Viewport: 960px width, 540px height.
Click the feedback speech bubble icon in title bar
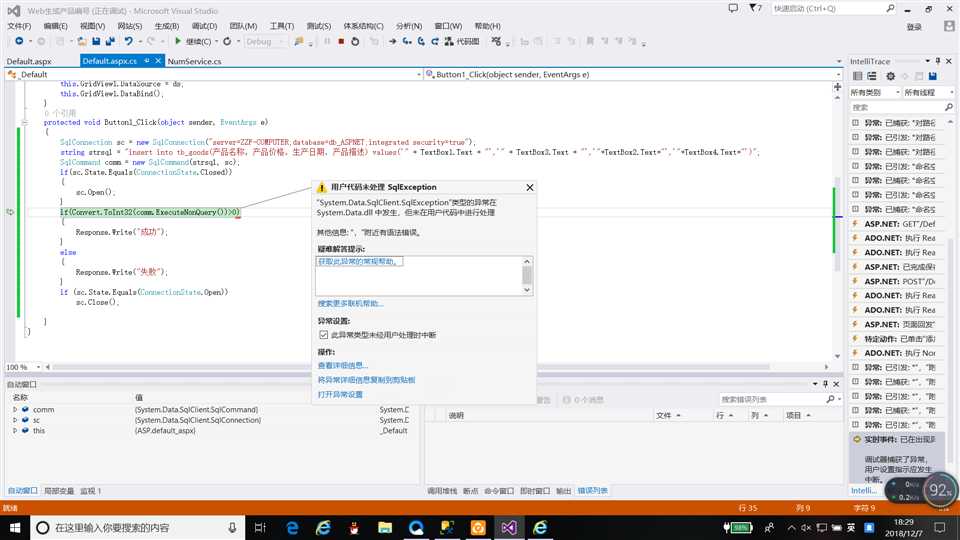[733, 9]
